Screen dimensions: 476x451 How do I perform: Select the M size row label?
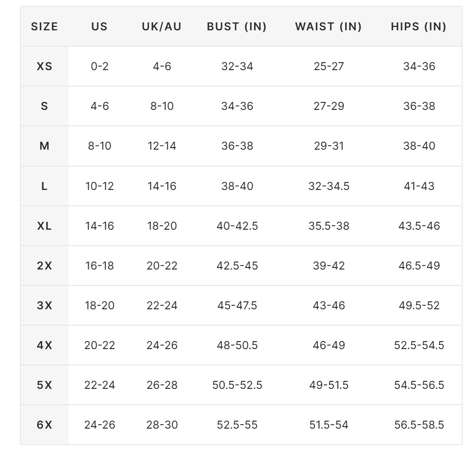pos(44,146)
